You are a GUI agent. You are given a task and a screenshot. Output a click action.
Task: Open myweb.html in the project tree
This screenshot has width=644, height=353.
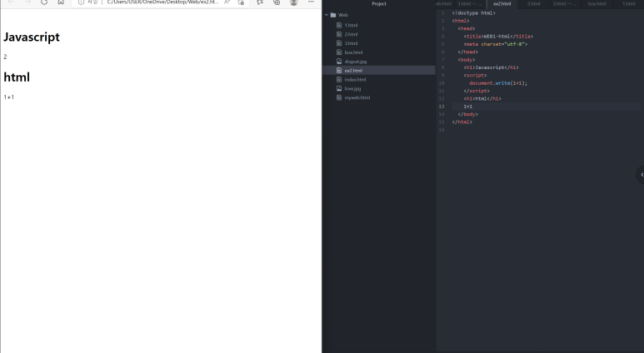click(357, 97)
